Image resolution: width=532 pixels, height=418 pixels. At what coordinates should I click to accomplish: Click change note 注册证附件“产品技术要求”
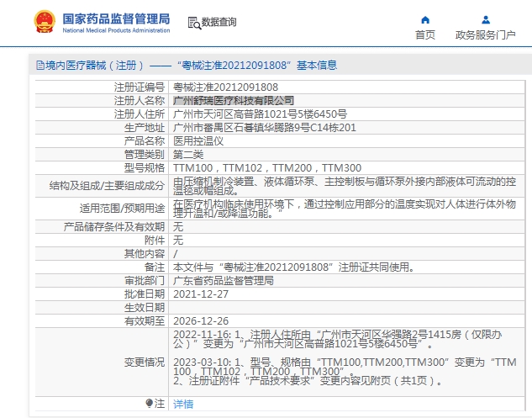(308, 381)
